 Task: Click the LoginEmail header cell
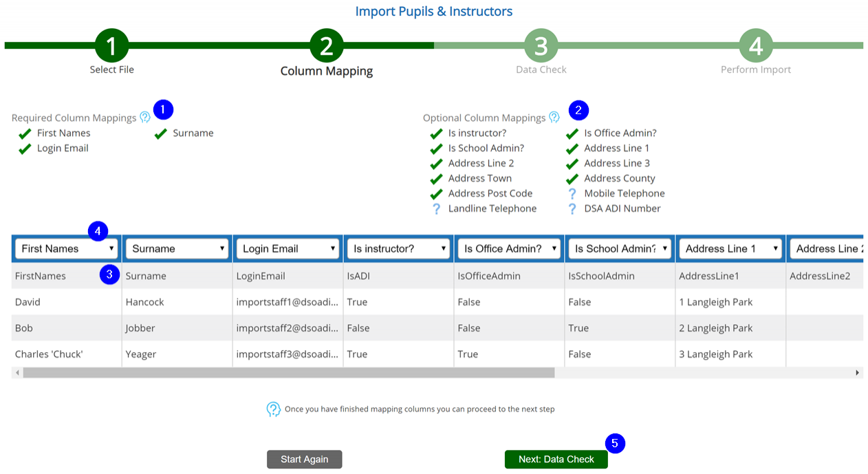pos(288,276)
